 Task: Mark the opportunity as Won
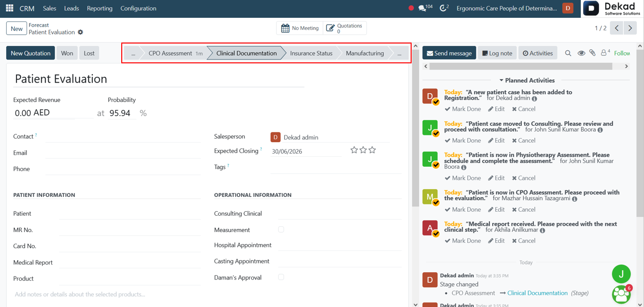[67, 53]
